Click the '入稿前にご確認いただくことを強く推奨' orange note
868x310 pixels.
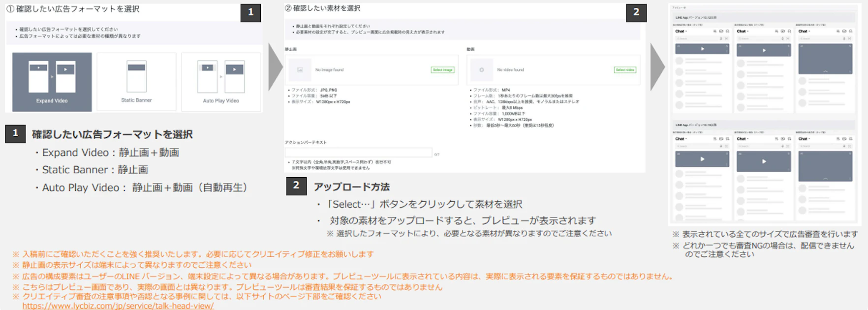click(x=193, y=254)
